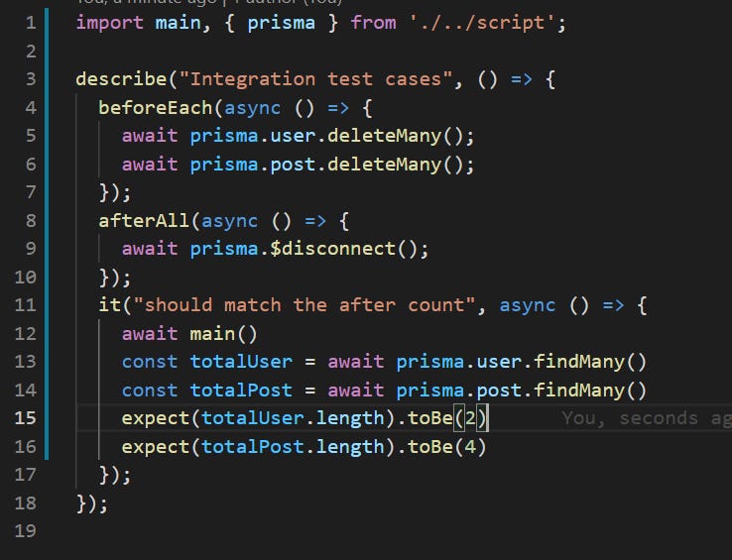Viewport: 732px width, 560px height.
Task: Click line number 1 in the gutter
Action: click(x=31, y=23)
